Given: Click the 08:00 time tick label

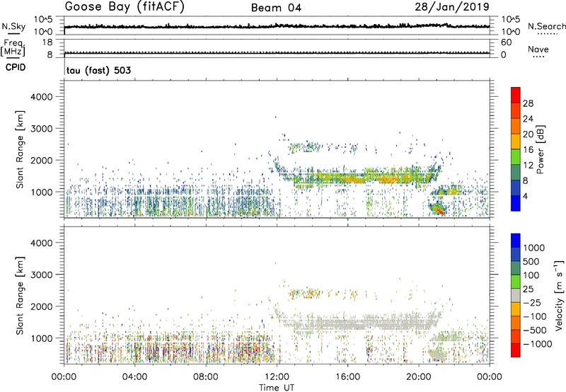Looking at the screenshot, I should pos(206,377).
